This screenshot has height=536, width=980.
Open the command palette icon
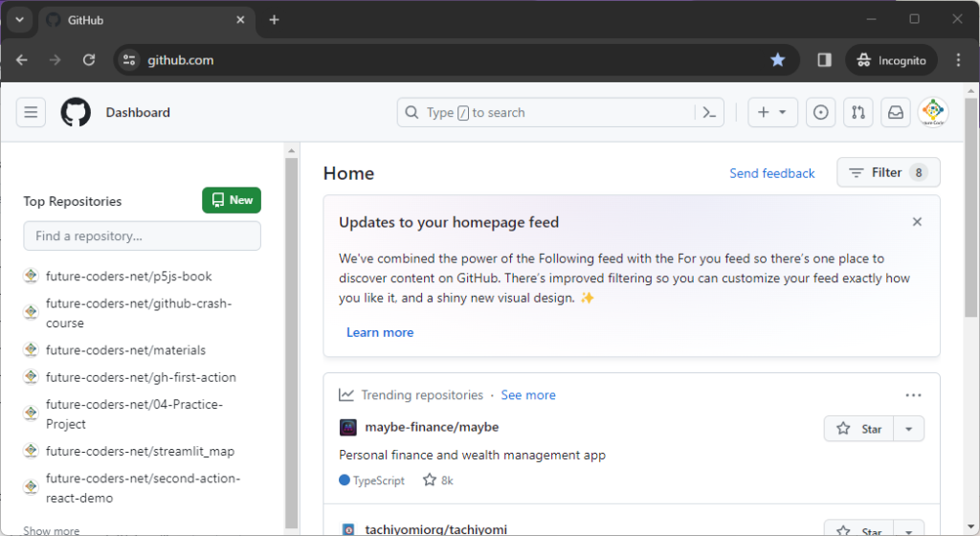click(709, 112)
